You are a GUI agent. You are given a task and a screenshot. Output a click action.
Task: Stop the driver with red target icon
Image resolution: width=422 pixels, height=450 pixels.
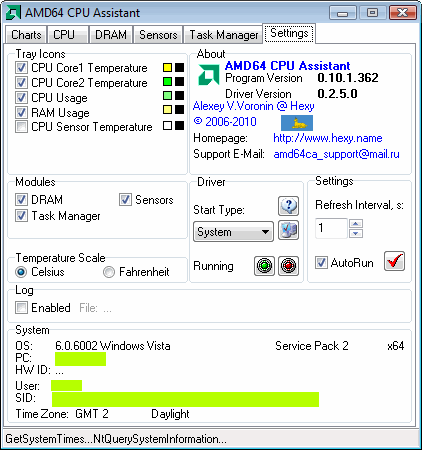tap(288, 266)
